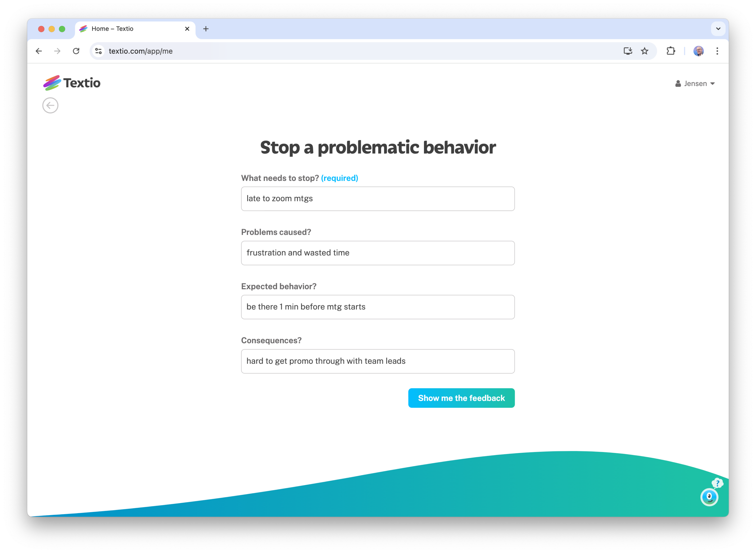Click the Consequences input field
This screenshot has width=756, height=553.
[x=378, y=361]
